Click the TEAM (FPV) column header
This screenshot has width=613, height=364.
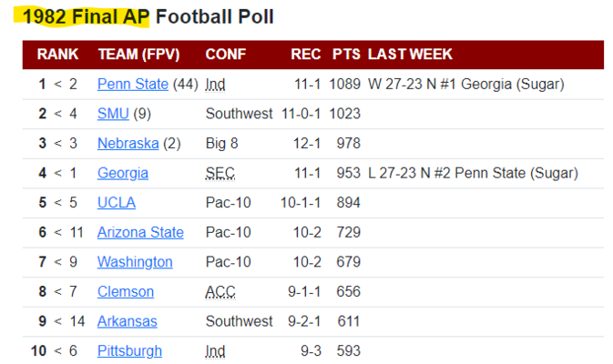tap(138, 55)
